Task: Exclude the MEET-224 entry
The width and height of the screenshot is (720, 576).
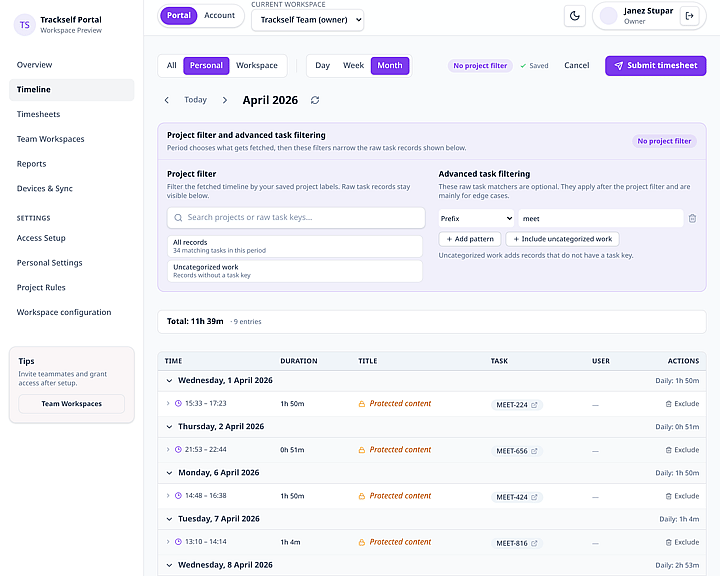Action: coord(682,404)
